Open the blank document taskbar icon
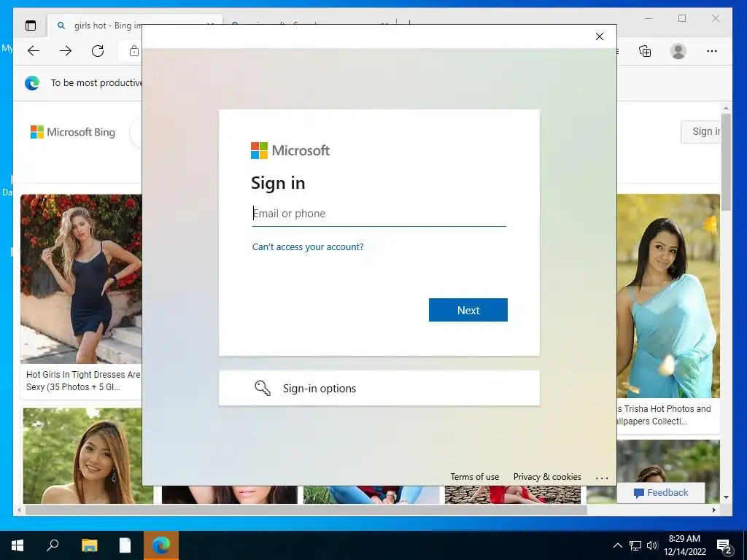Screen dimensions: 747x560 coord(125,545)
